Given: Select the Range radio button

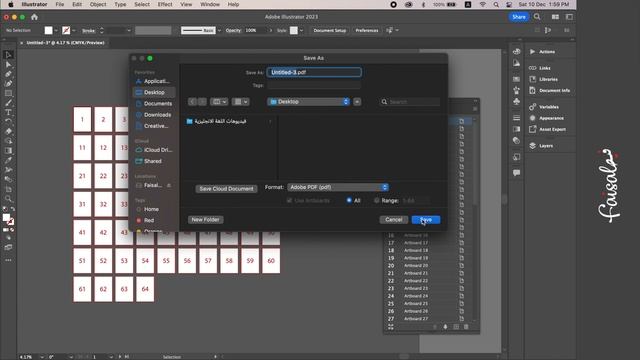Looking at the screenshot, I should coord(376,200).
